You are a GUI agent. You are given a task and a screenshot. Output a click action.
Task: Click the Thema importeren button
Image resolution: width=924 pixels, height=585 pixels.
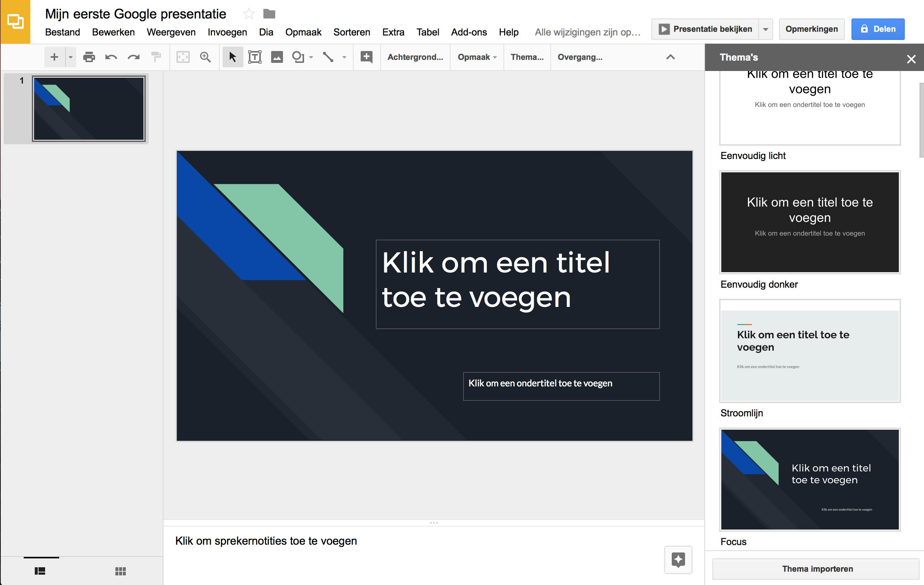[817, 568]
